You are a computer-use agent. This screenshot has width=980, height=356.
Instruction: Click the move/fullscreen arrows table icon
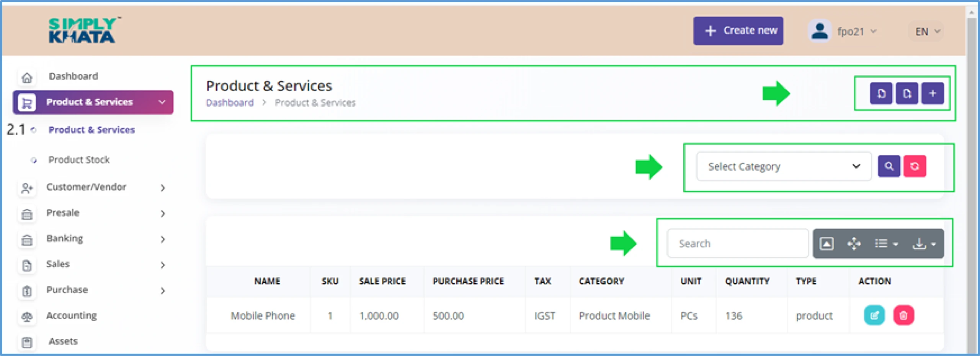854,244
